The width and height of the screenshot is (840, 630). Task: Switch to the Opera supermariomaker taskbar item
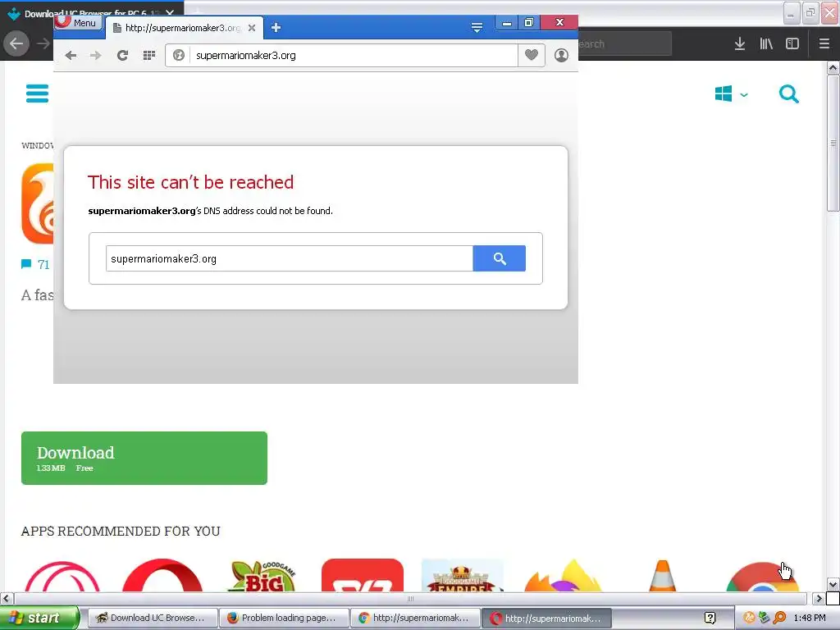coord(546,619)
